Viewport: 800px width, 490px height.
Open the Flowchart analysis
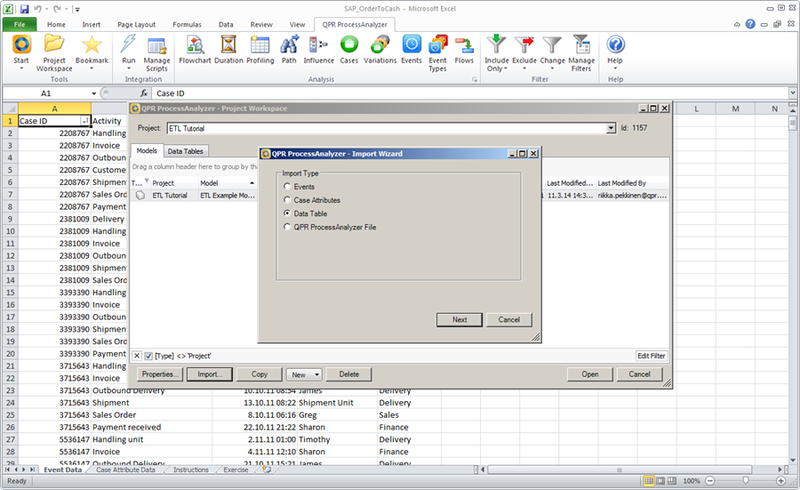[195, 50]
